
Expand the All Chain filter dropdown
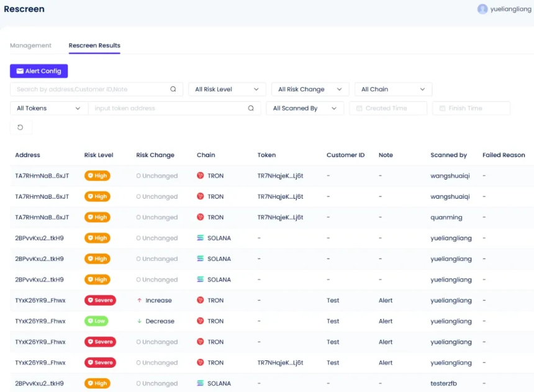[393, 89]
